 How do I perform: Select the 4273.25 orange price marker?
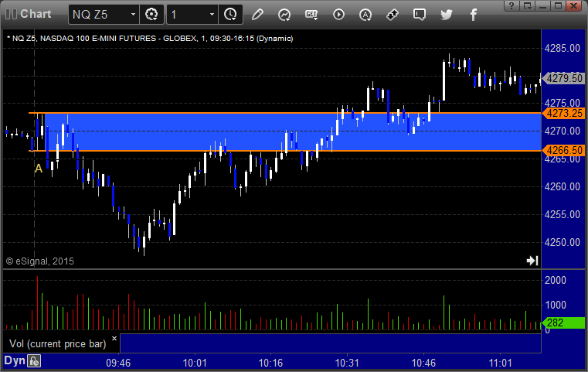[564, 113]
